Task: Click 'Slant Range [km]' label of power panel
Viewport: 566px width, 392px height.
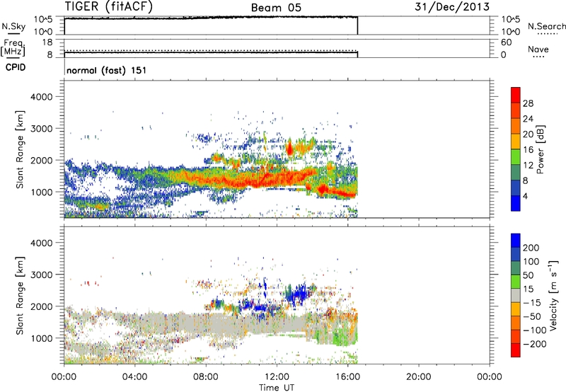Action: click(20, 149)
